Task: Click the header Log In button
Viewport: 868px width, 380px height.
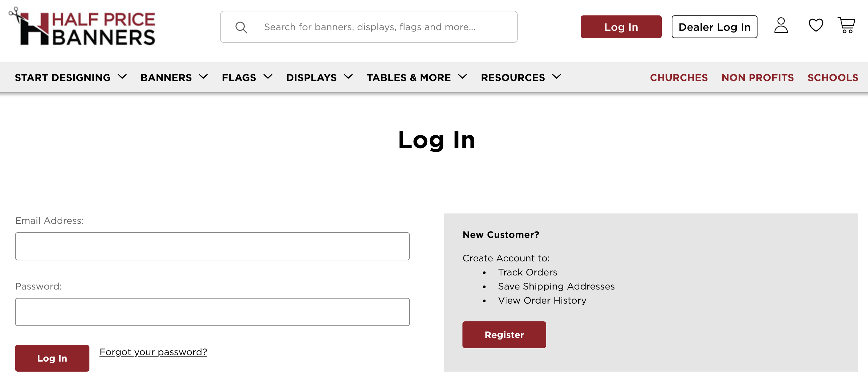Action: click(621, 27)
